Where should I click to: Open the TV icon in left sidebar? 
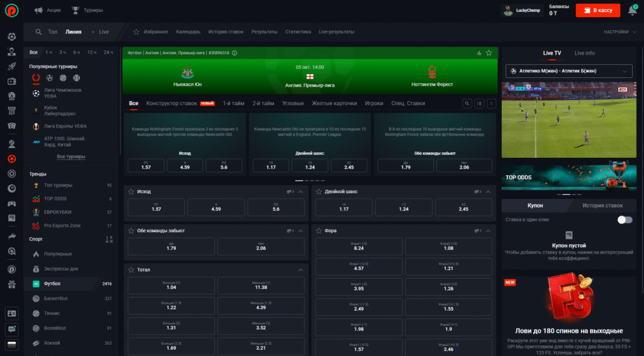(11, 81)
